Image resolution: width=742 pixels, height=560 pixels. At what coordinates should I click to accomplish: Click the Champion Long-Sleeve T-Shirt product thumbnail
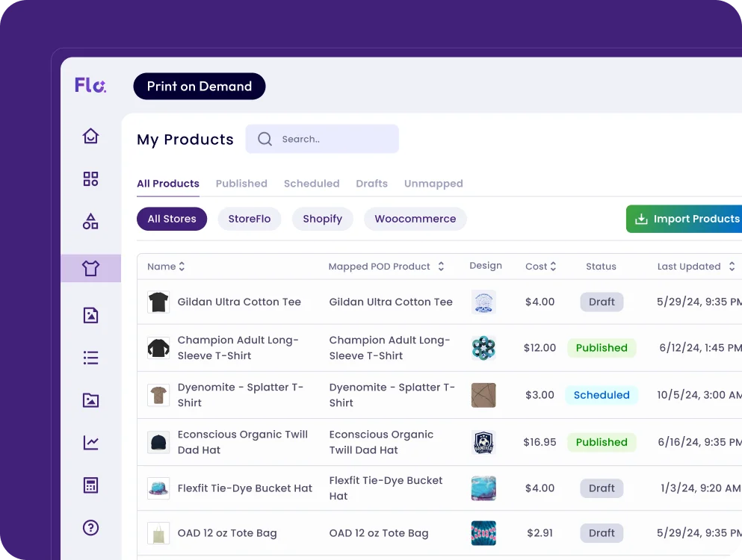[x=158, y=348]
